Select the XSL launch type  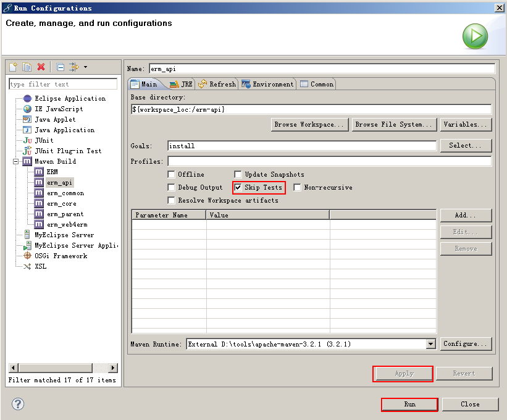(x=40, y=266)
